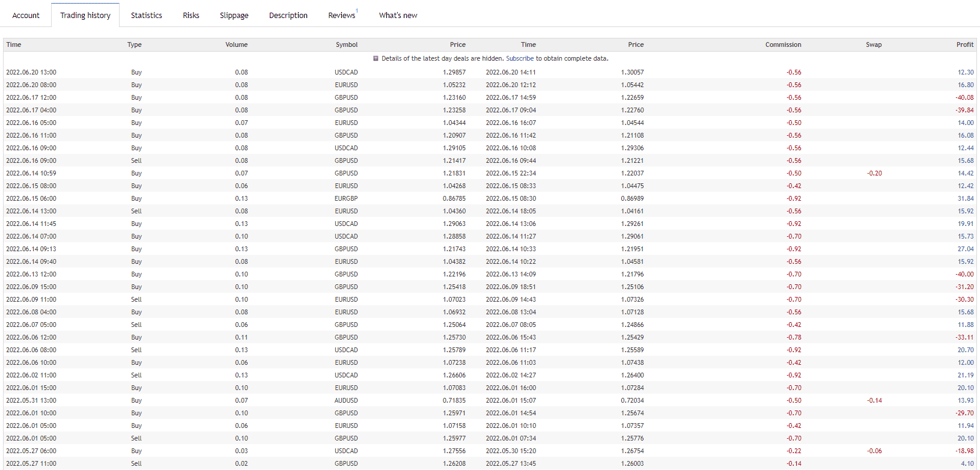
Task: Click profit value 21.19
Action: (966, 375)
